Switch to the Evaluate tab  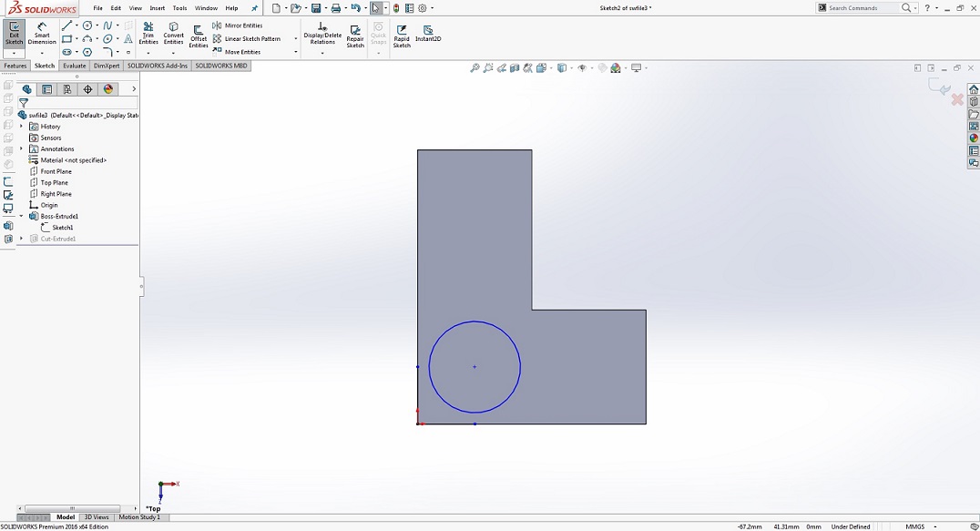pos(74,66)
